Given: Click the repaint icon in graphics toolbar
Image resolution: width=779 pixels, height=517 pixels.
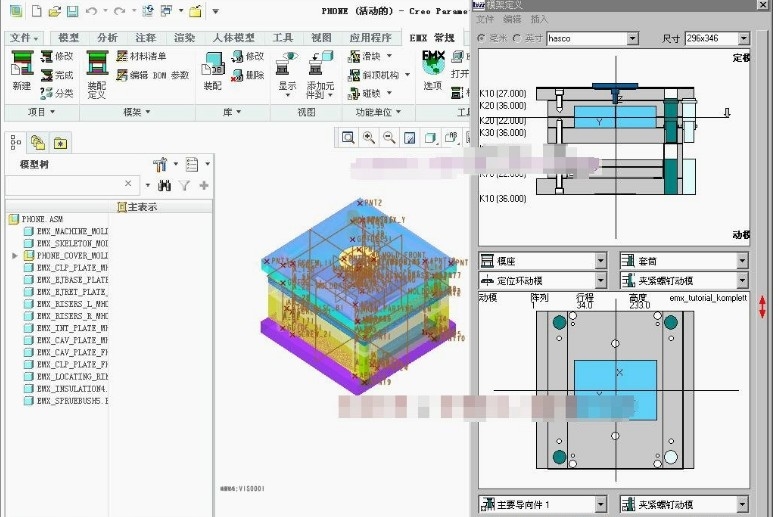Looking at the screenshot, I should [x=409, y=138].
